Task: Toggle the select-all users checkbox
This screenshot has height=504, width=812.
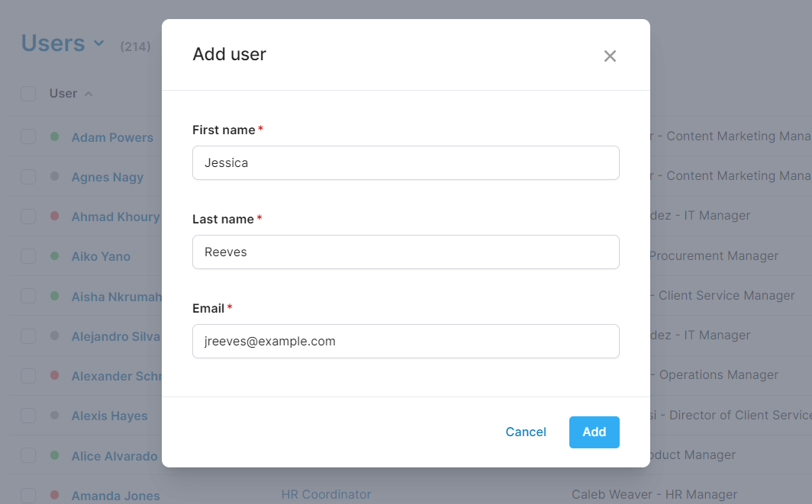Action: click(x=28, y=94)
